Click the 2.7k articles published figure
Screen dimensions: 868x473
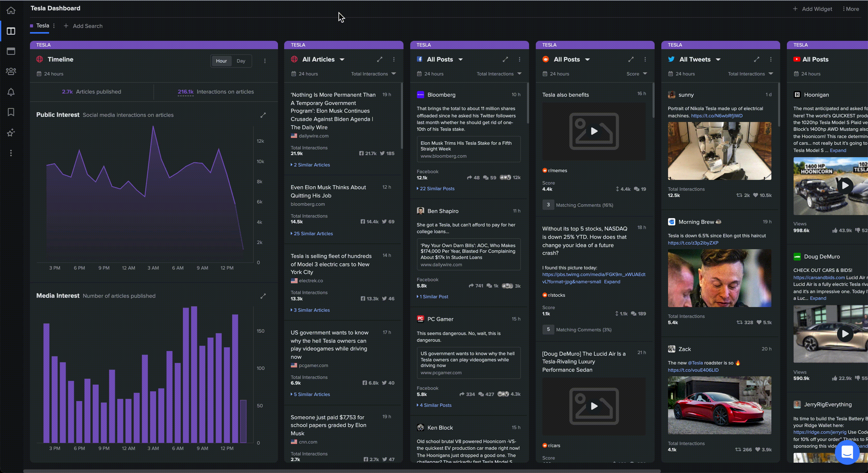point(67,92)
